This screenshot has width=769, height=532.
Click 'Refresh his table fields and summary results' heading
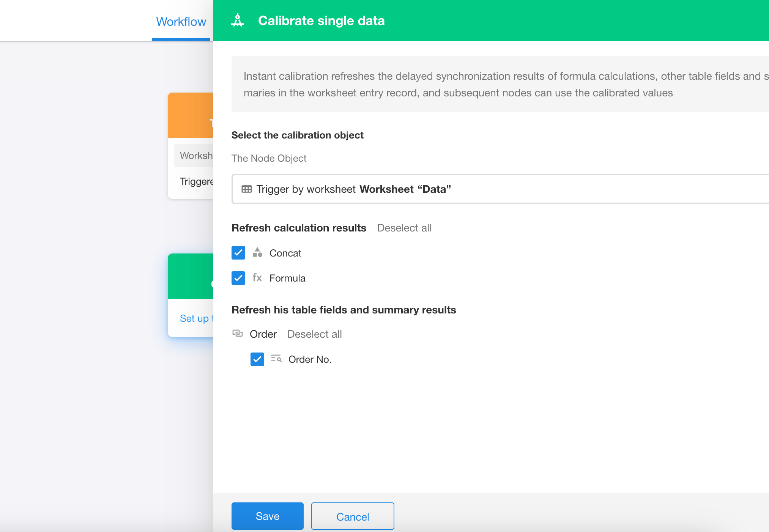click(x=344, y=310)
